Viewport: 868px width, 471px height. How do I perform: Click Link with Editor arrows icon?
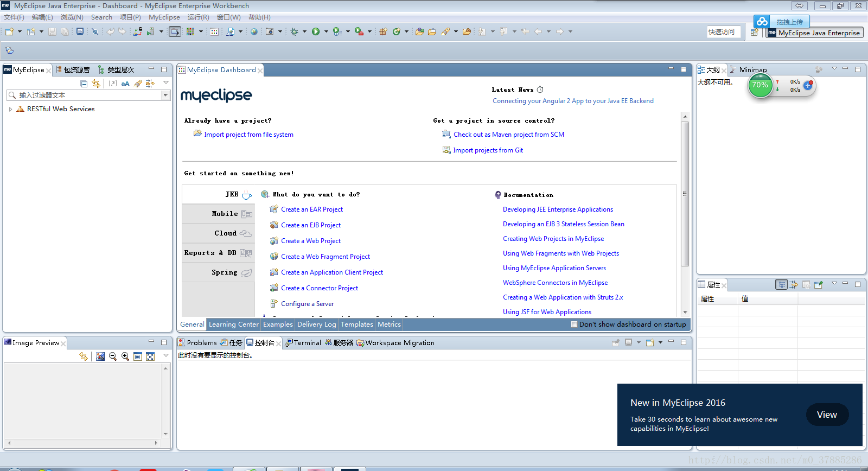96,84
